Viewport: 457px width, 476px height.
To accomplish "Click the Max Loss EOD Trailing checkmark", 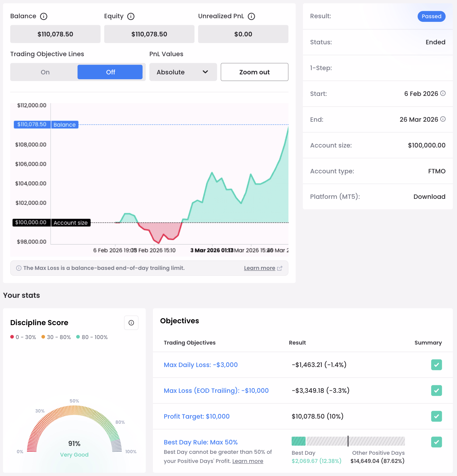I will tap(436, 390).
